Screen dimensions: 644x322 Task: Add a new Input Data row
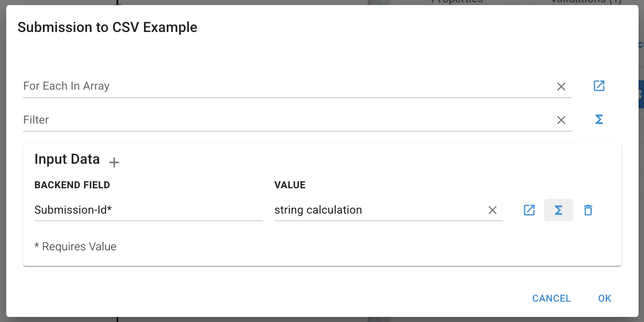(114, 162)
